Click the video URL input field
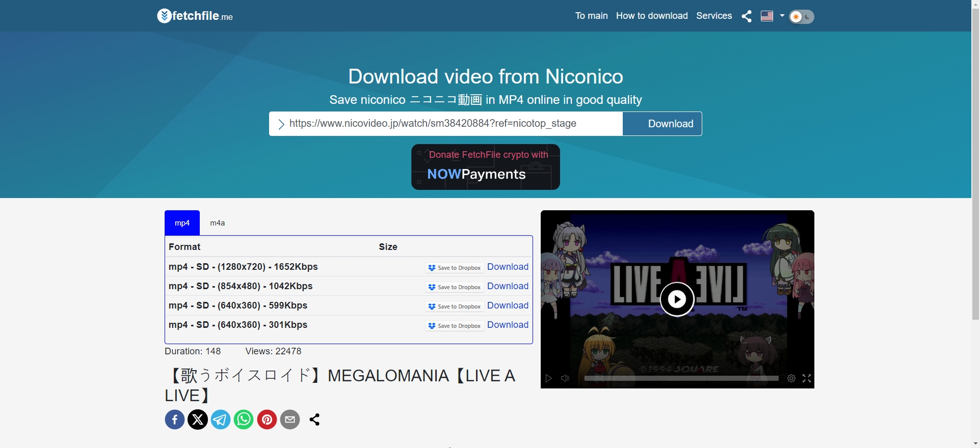Viewport: 980px width, 448px height. pyautogui.click(x=446, y=124)
